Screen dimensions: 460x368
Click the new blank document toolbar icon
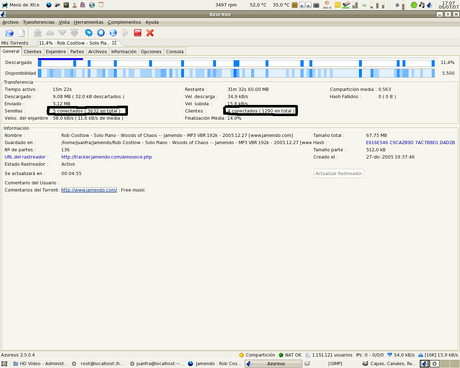(x=22, y=33)
